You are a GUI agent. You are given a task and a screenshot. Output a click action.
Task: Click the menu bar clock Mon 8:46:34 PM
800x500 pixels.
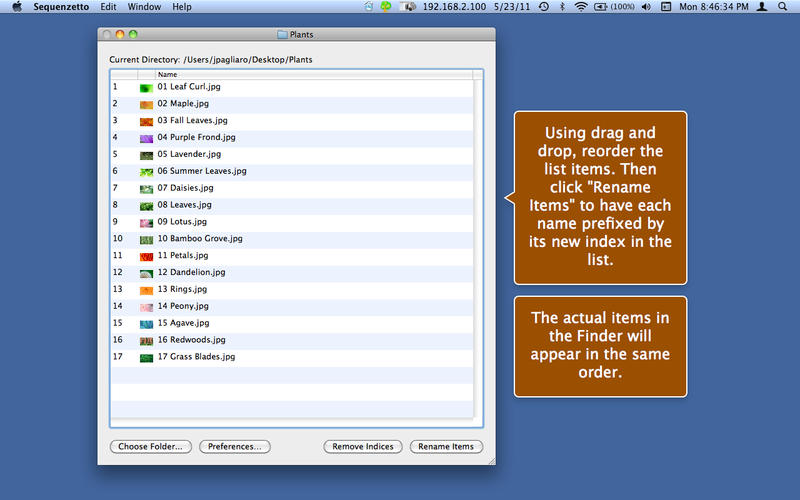tap(714, 7)
